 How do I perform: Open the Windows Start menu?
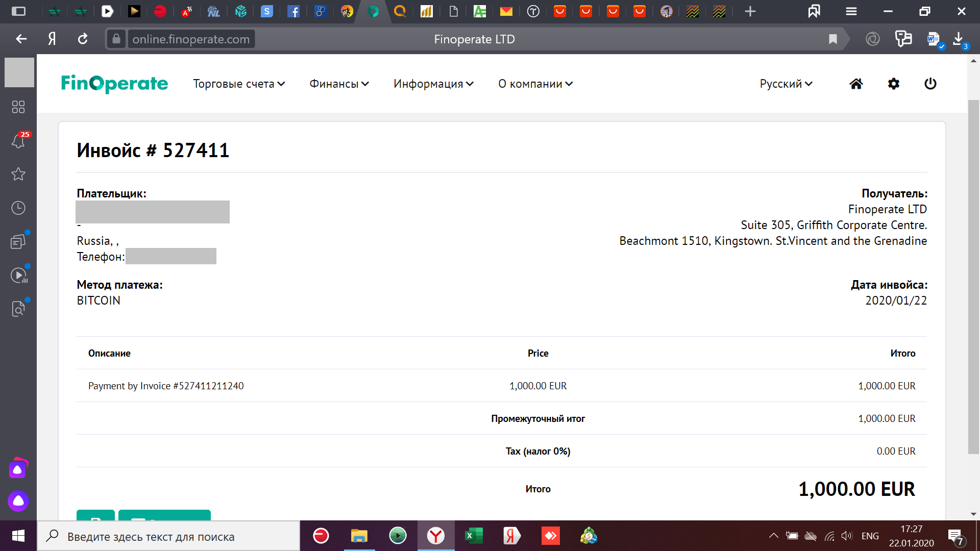pos(18,536)
